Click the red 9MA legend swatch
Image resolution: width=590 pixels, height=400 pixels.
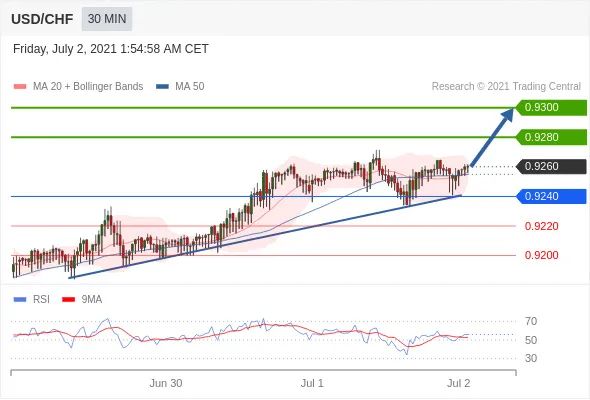68,300
